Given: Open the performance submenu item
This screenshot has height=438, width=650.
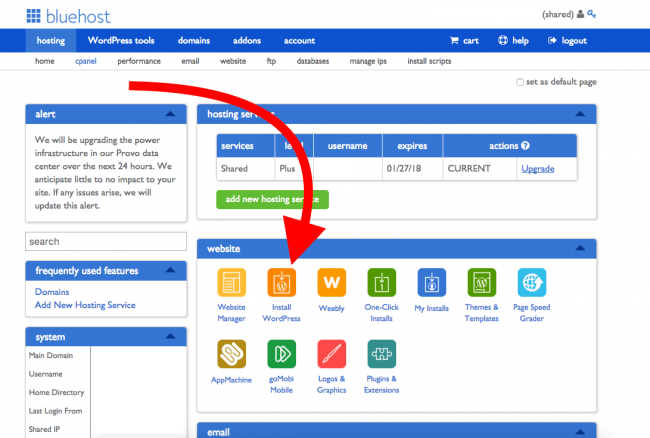Looking at the screenshot, I should 139,61.
